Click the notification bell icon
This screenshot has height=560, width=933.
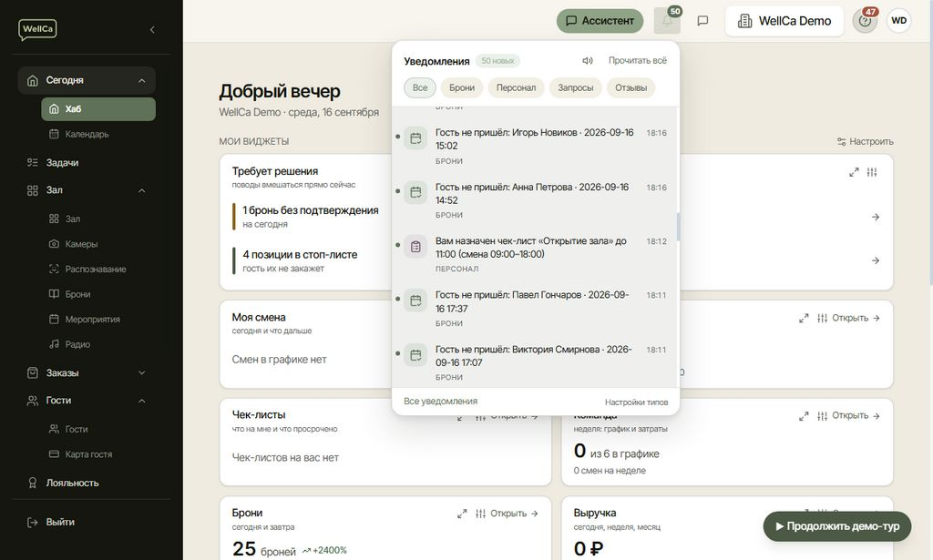click(x=666, y=21)
